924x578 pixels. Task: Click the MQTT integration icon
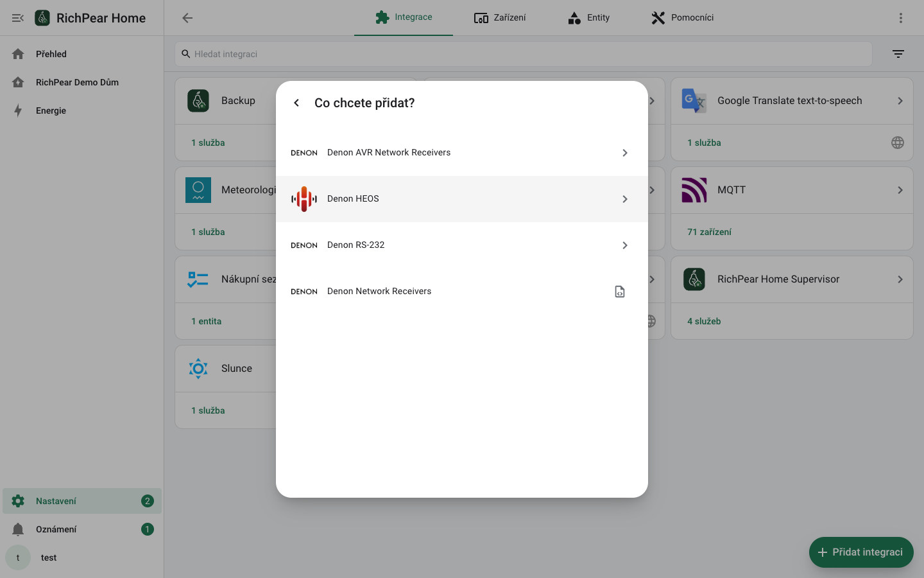pyautogui.click(x=694, y=190)
